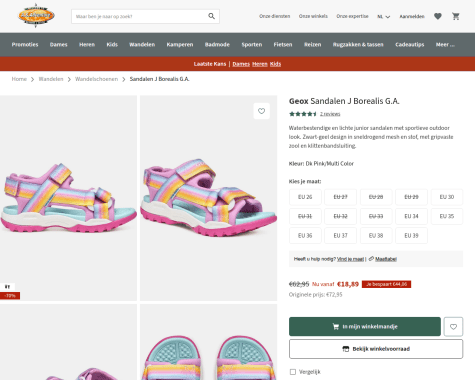The image size is (475, 380).
Task: Click Bekijk winkelvoorraad button
Action: point(376,349)
